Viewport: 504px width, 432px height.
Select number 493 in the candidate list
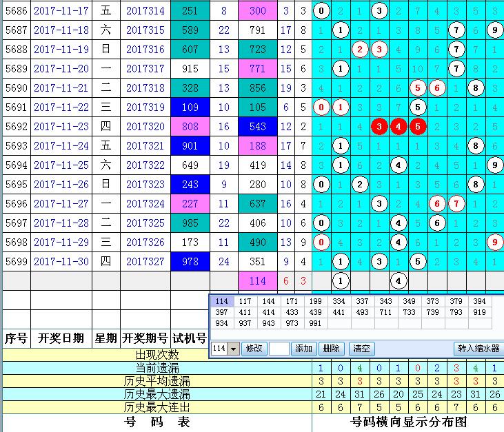(363, 312)
